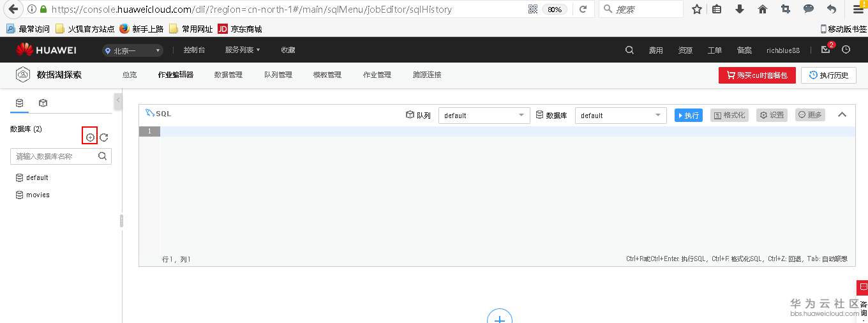
Task: Open the 火狐官方站点 bookmark folder
Action: tap(85, 29)
